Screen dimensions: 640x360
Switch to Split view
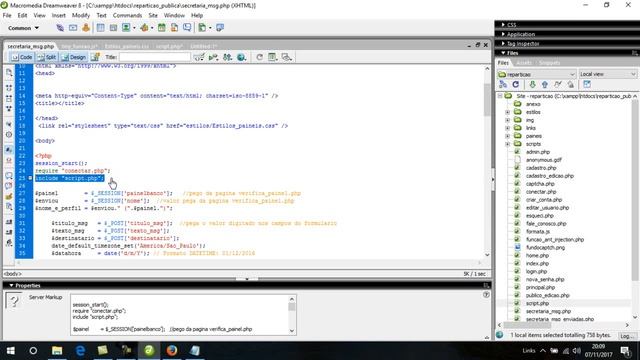pyautogui.click(x=46, y=57)
